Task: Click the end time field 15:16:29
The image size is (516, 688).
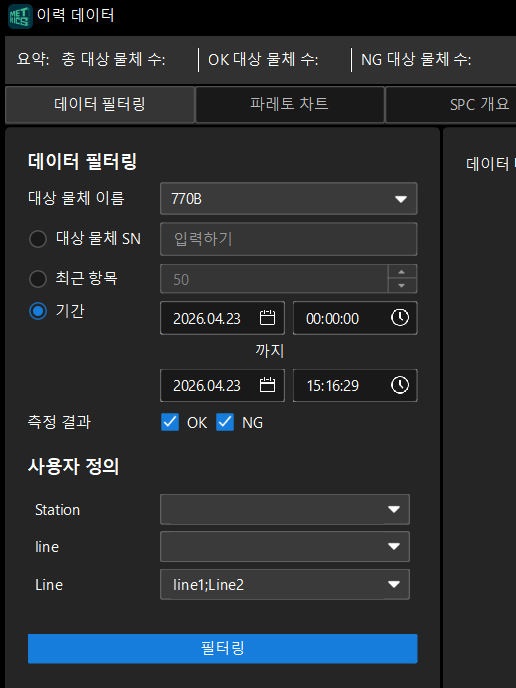Action: (355, 385)
